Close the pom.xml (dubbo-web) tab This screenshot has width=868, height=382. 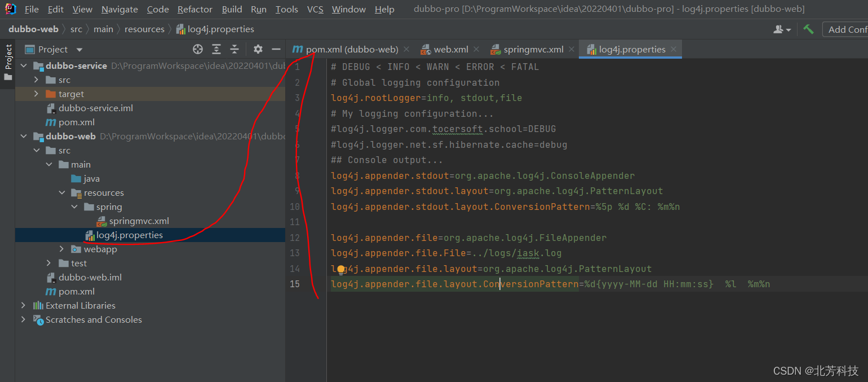tap(406, 49)
